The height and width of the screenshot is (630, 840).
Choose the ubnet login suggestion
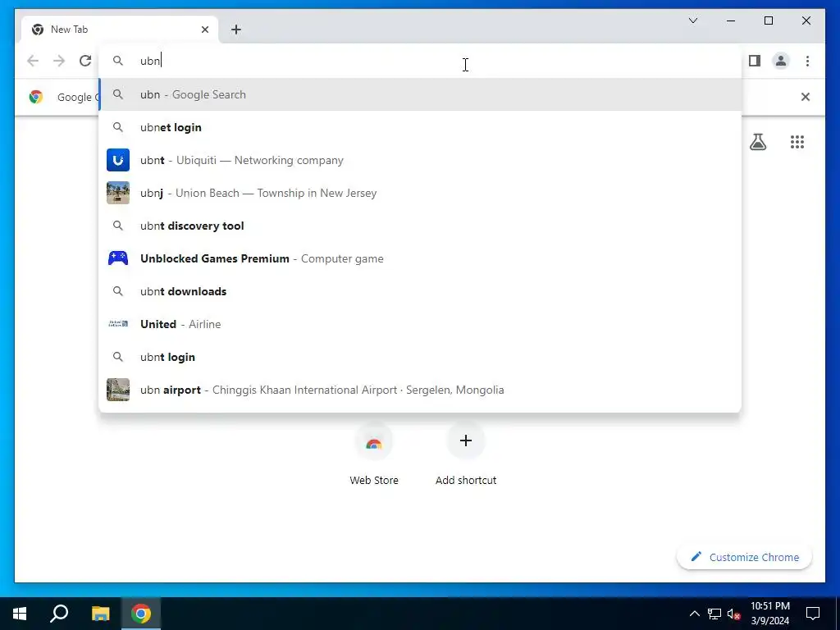[x=420, y=127]
